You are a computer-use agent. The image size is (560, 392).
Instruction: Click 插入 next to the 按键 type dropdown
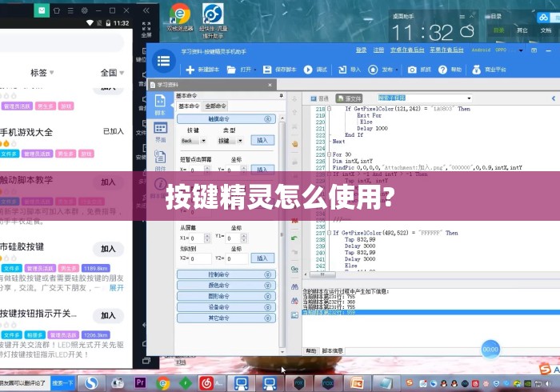pyautogui.click(x=262, y=140)
